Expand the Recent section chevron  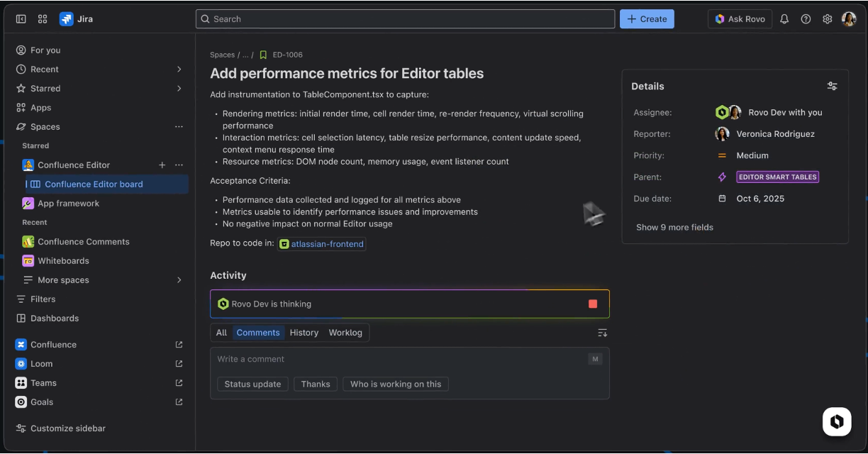coord(179,70)
